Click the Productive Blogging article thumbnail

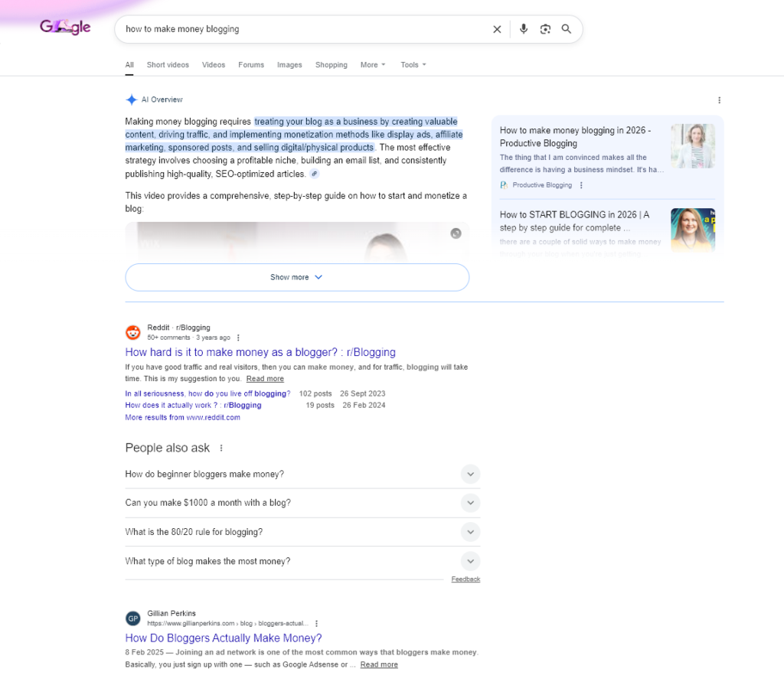click(x=693, y=145)
